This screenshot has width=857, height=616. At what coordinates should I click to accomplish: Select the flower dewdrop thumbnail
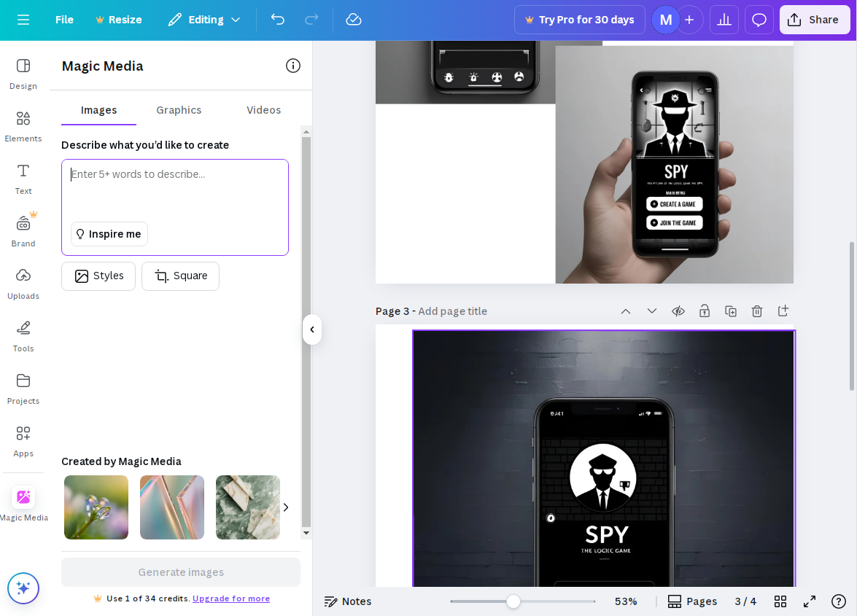tap(96, 507)
